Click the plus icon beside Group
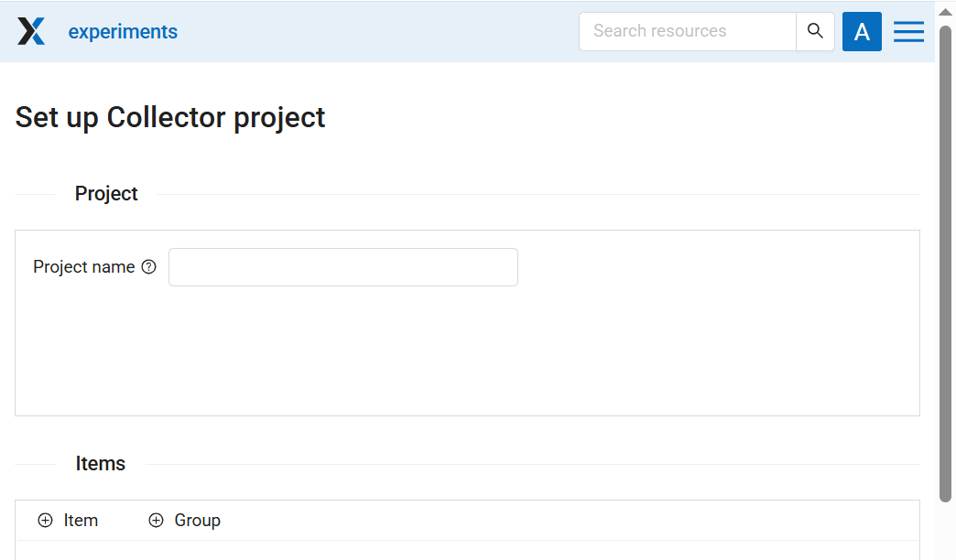This screenshot has height=560, width=956. 157,521
